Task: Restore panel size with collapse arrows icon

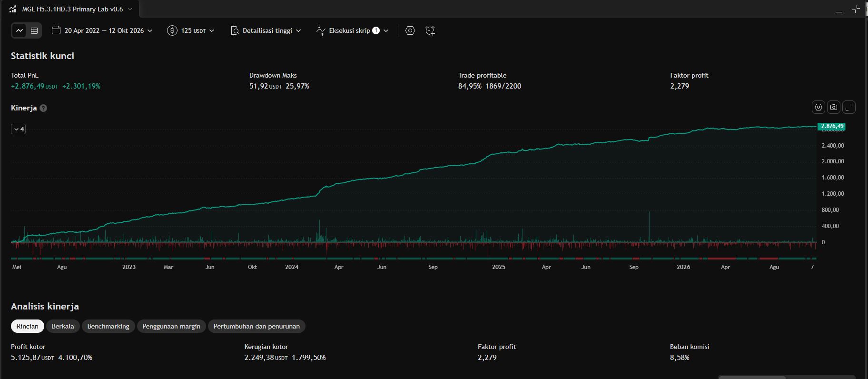Action: [856, 9]
